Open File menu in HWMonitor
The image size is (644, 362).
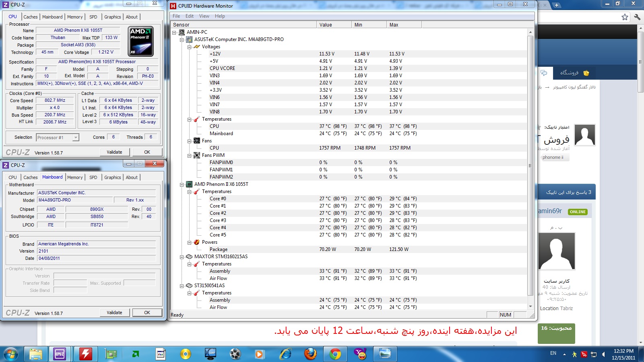click(x=176, y=16)
